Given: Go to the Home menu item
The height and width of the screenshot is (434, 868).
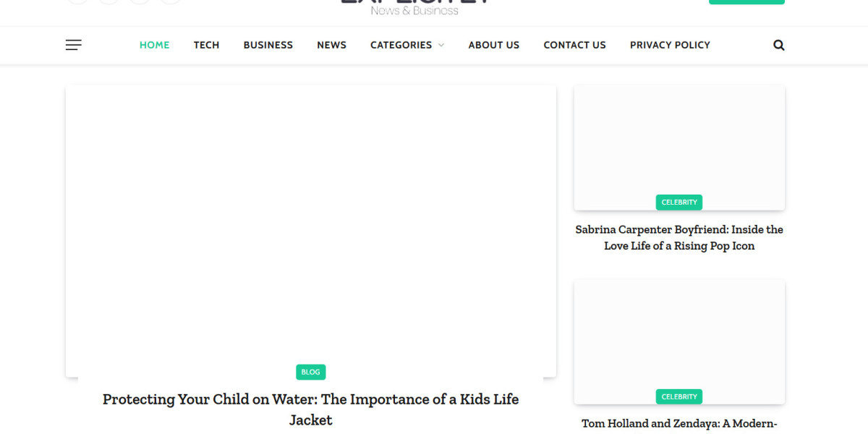Looking at the screenshot, I should 154,45.
